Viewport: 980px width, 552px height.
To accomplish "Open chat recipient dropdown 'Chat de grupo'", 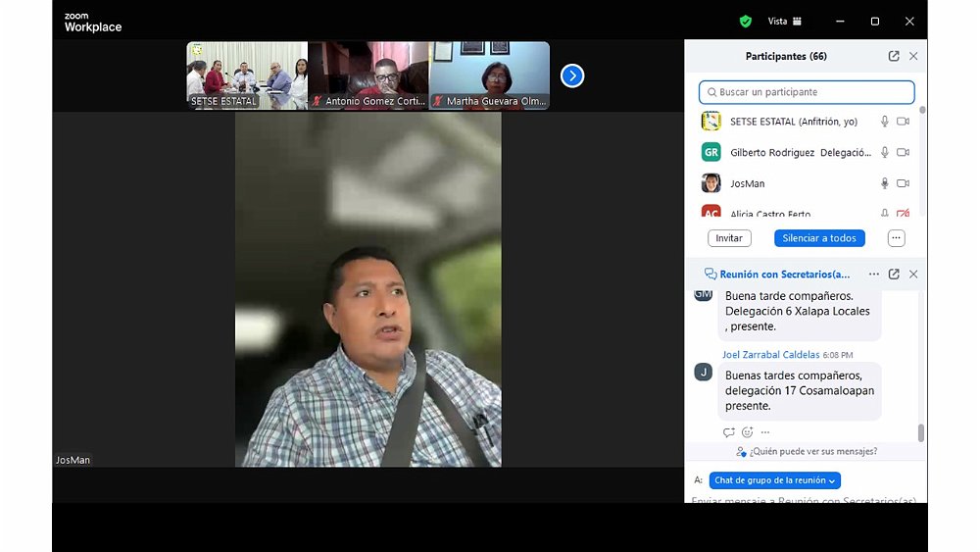I will [774, 480].
